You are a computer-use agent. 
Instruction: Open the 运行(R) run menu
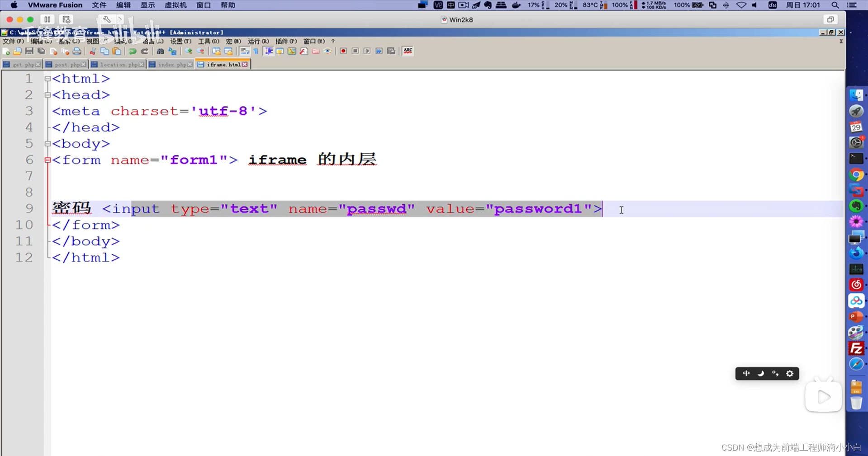(258, 41)
